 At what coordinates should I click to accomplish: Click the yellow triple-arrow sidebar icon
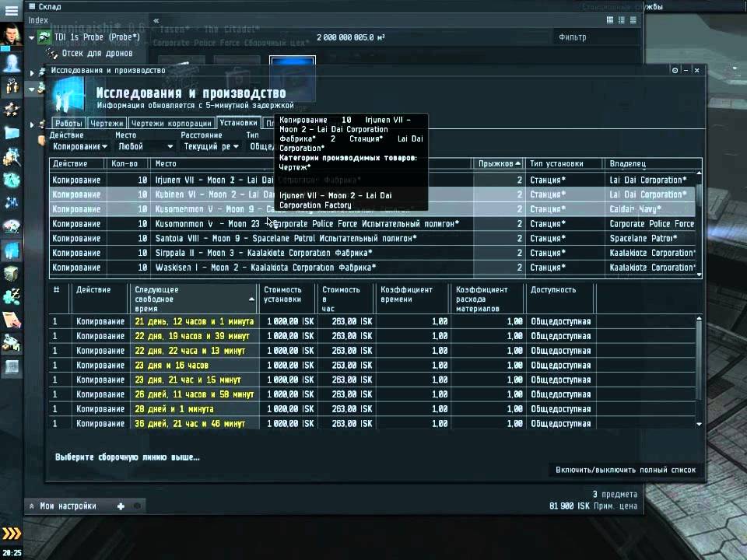pos(12,534)
